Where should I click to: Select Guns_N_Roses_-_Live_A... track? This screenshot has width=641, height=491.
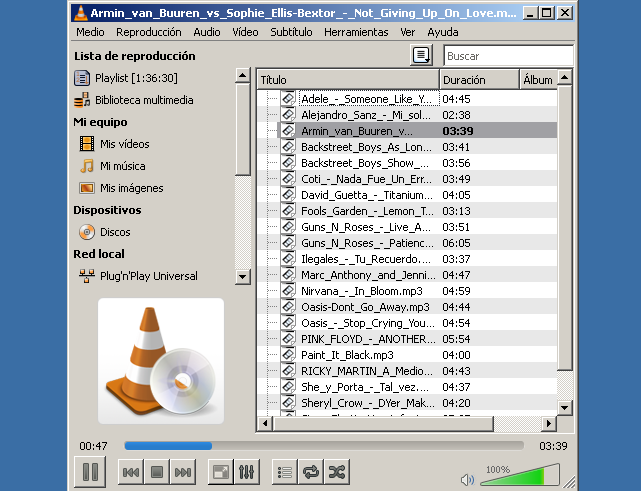[x=407, y=227]
